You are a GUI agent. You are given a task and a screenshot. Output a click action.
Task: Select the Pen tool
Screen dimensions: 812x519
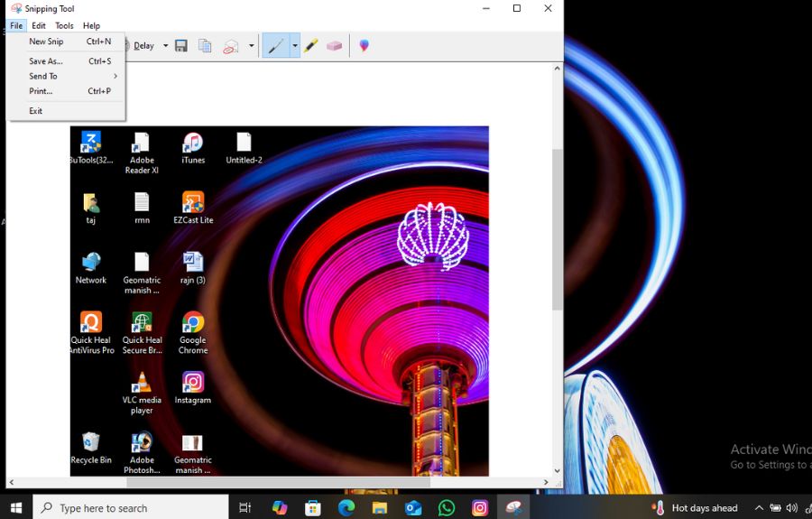[x=275, y=46]
